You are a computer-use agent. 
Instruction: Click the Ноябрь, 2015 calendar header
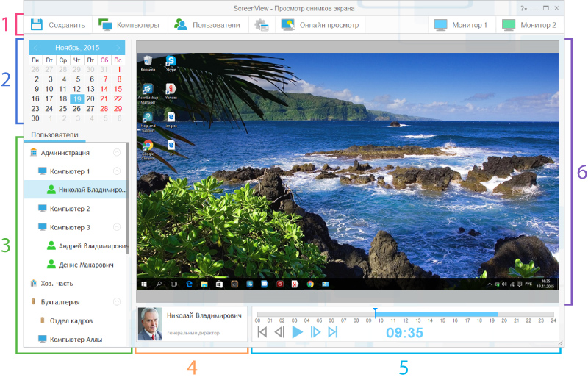click(77, 48)
